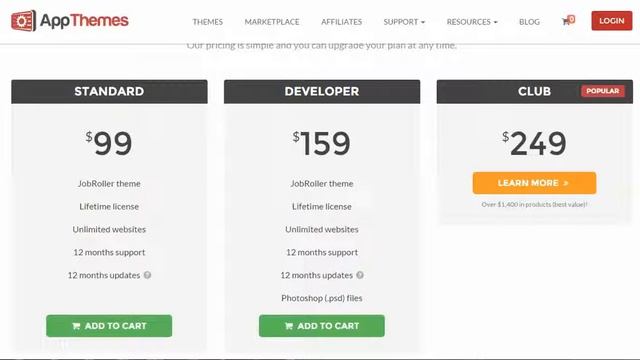Click 'Unlimited websites' under Developer plan
Screen dimensions: 640x360
322,229
